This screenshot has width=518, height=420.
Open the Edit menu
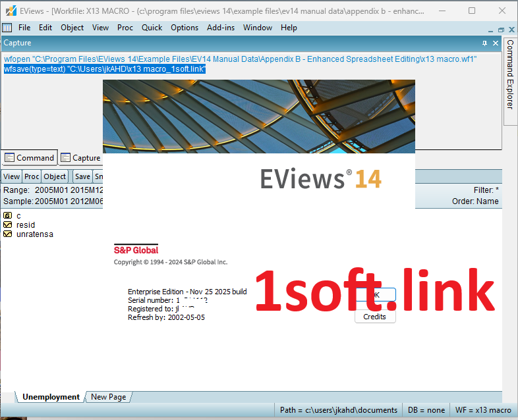45,28
